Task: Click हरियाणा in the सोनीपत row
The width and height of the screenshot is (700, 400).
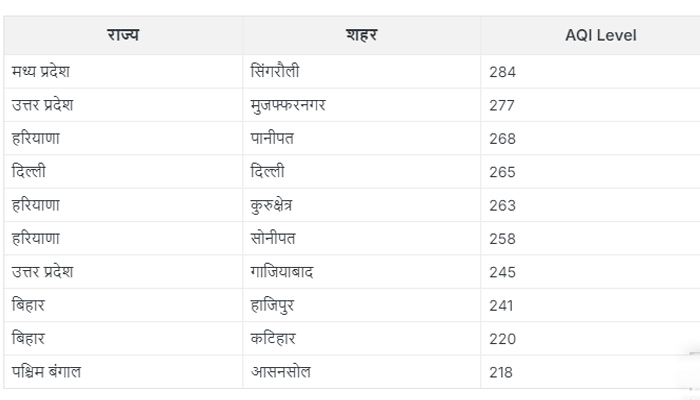Action: click(x=36, y=238)
